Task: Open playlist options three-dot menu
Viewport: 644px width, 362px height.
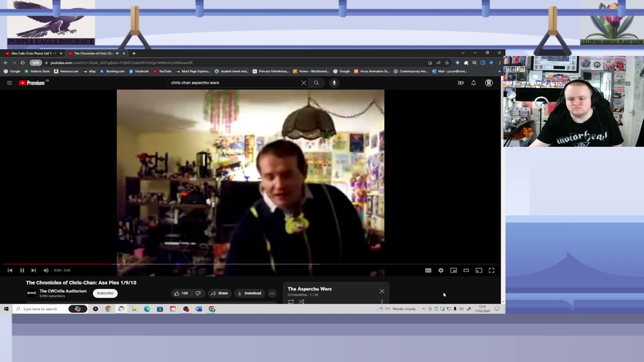Action: [382, 302]
